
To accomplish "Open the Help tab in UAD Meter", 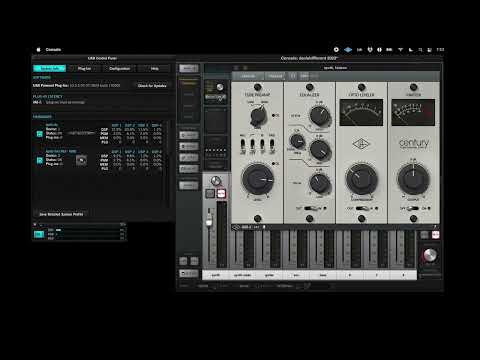I will 154,68.
